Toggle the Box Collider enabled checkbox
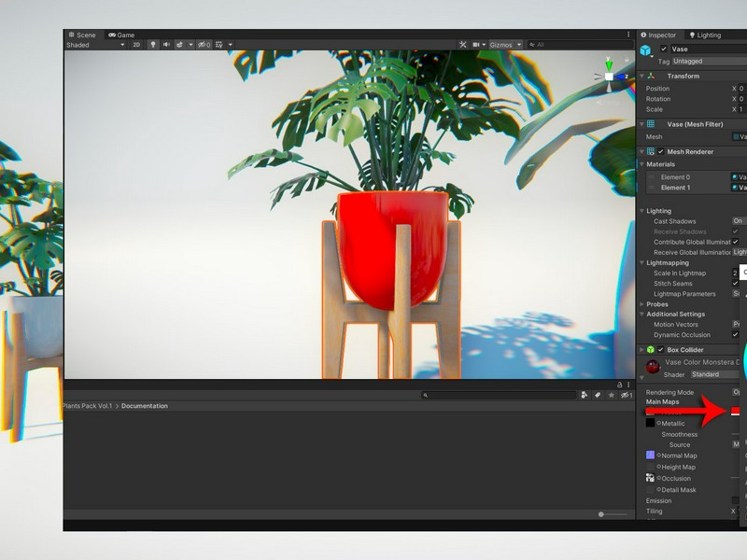Screen dimensions: 747x560 (x=661, y=349)
